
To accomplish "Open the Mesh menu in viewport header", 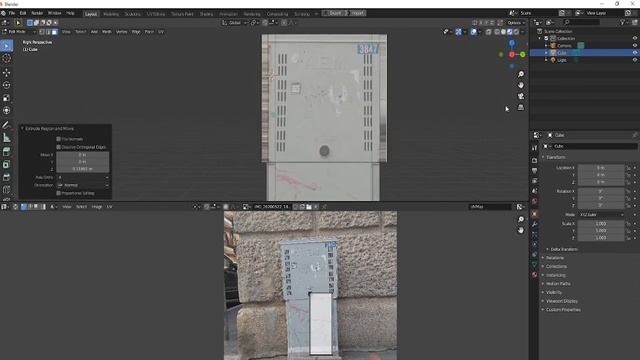I will [x=107, y=32].
